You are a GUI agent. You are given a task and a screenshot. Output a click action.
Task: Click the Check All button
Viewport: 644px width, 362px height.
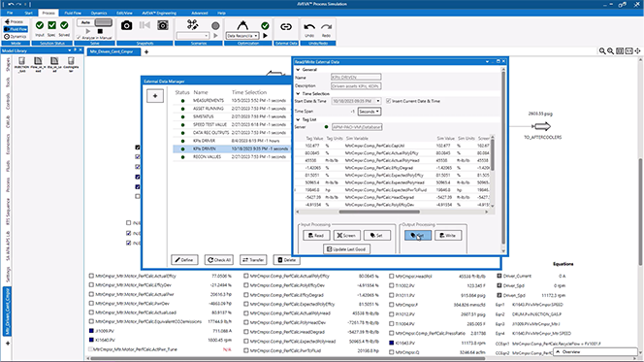tap(219, 260)
